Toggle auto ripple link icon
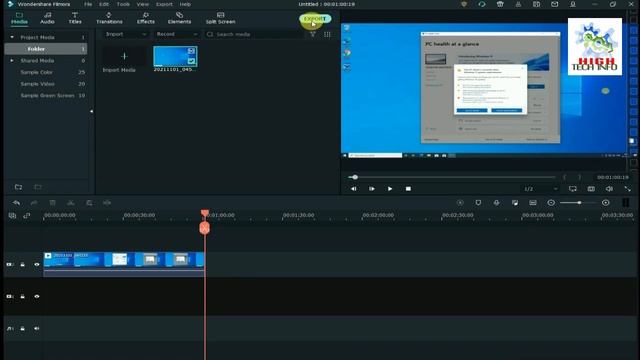Screen dimensions: 640x360 [27, 216]
